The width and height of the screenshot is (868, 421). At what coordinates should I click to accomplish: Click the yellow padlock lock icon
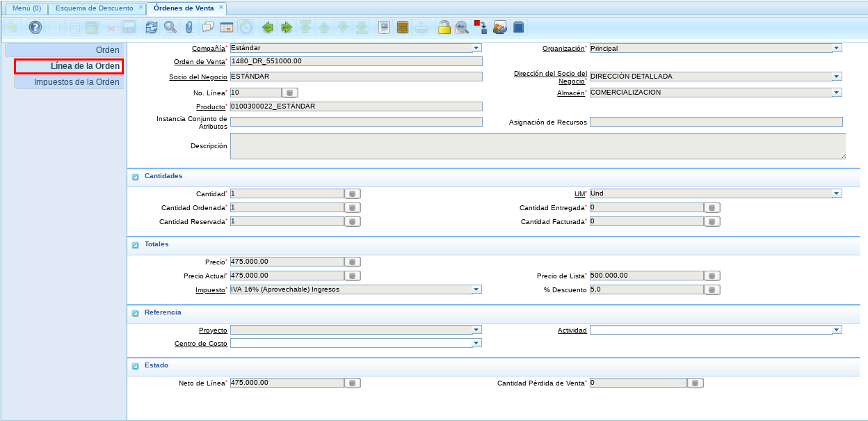pyautogui.click(x=444, y=28)
